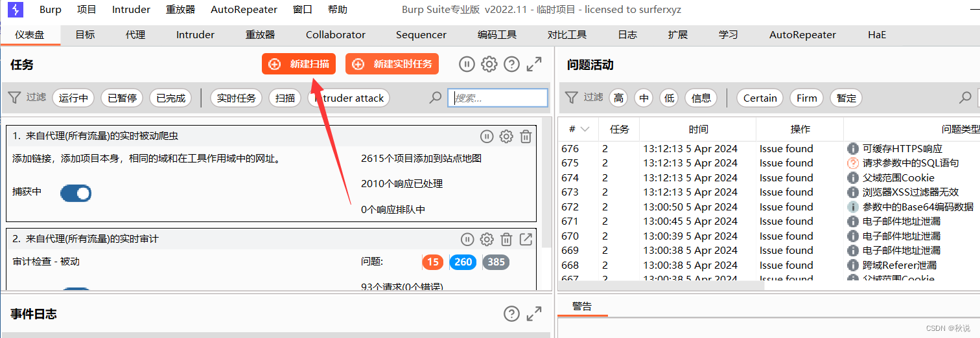
Task: Open the Intruder menu in the menu bar
Action: pyautogui.click(x=131, y=10)
